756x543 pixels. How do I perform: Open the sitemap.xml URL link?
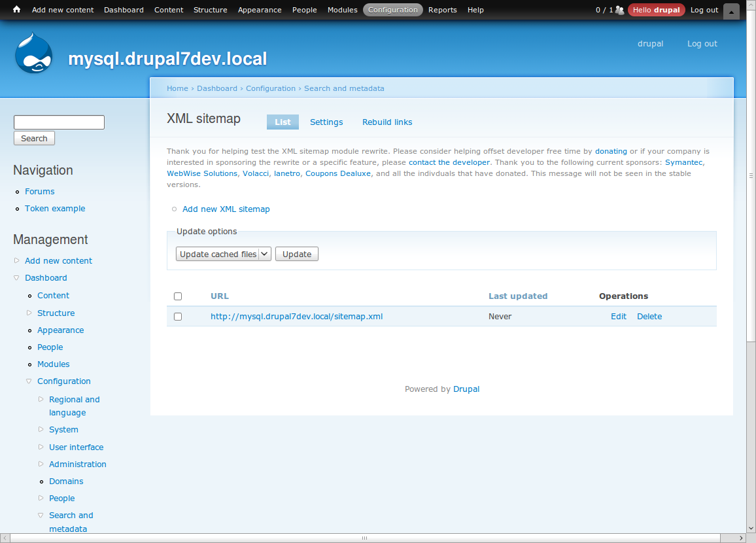pos(296,317)
